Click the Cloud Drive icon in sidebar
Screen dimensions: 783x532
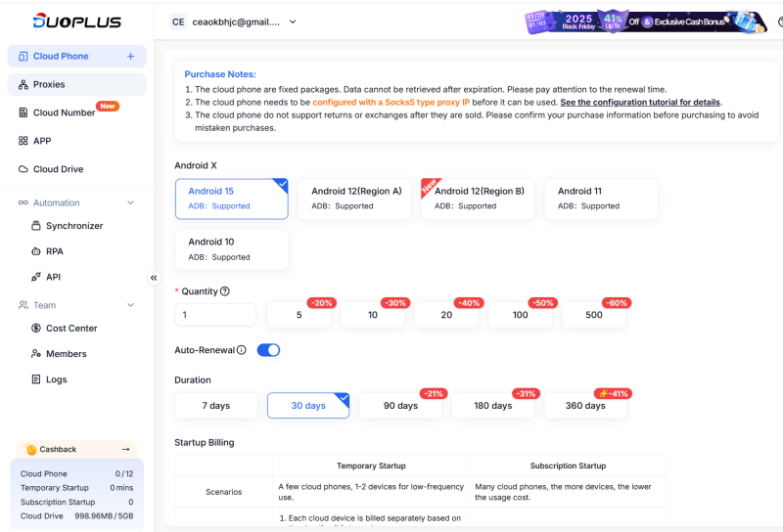(x=23, y=169)
